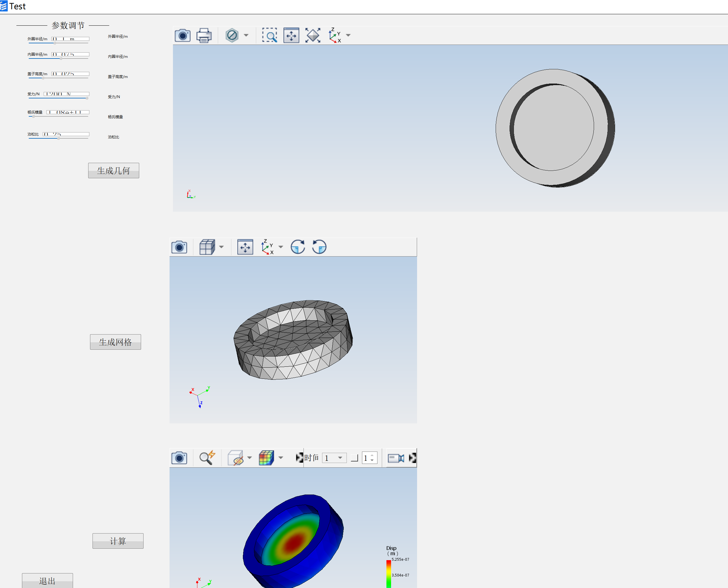Increase the results toolbar spinner value

click(x=372, y=456)
